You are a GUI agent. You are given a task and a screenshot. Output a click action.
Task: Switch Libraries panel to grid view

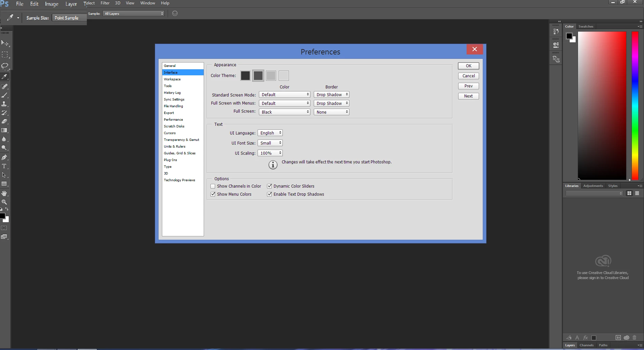coord(629,193)
